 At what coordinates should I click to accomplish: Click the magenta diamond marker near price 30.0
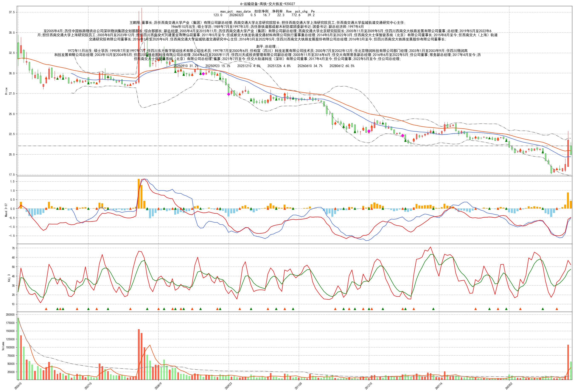tap(203, 74)
